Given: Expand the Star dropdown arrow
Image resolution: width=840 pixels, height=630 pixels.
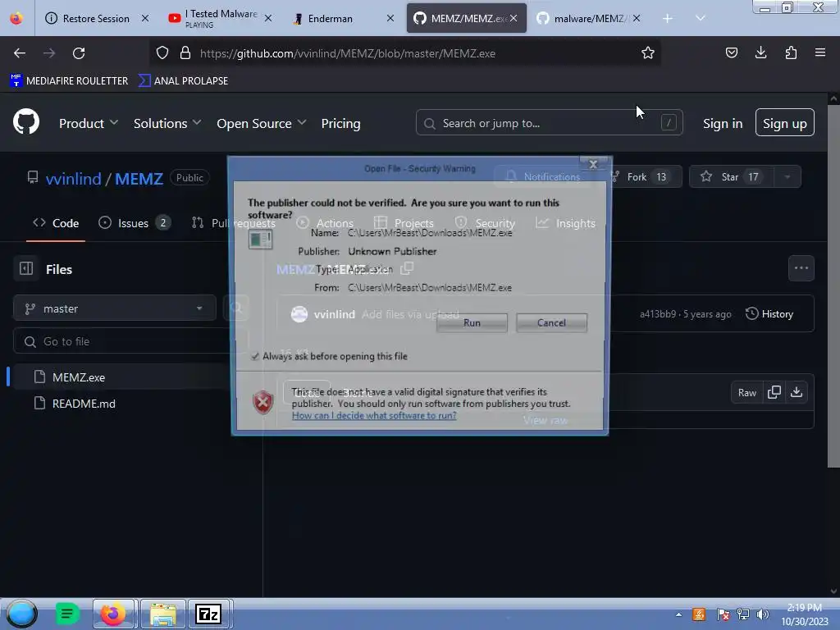Looking at the screenshot, I should point(787,177).
